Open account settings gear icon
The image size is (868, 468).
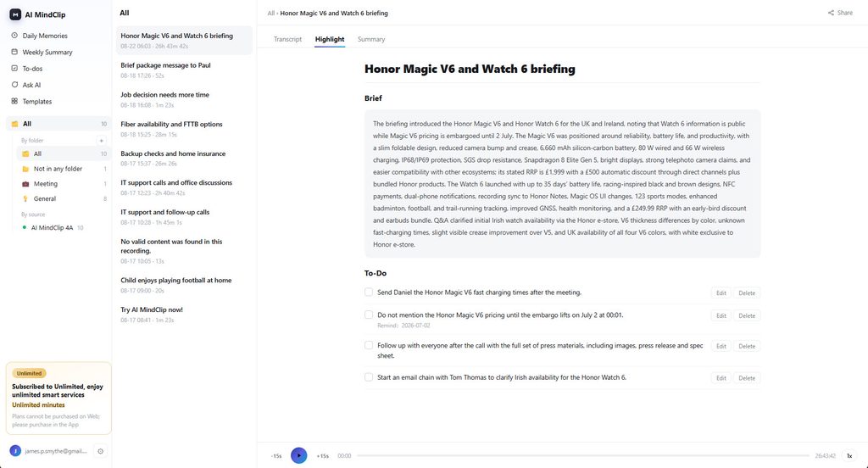101,451
